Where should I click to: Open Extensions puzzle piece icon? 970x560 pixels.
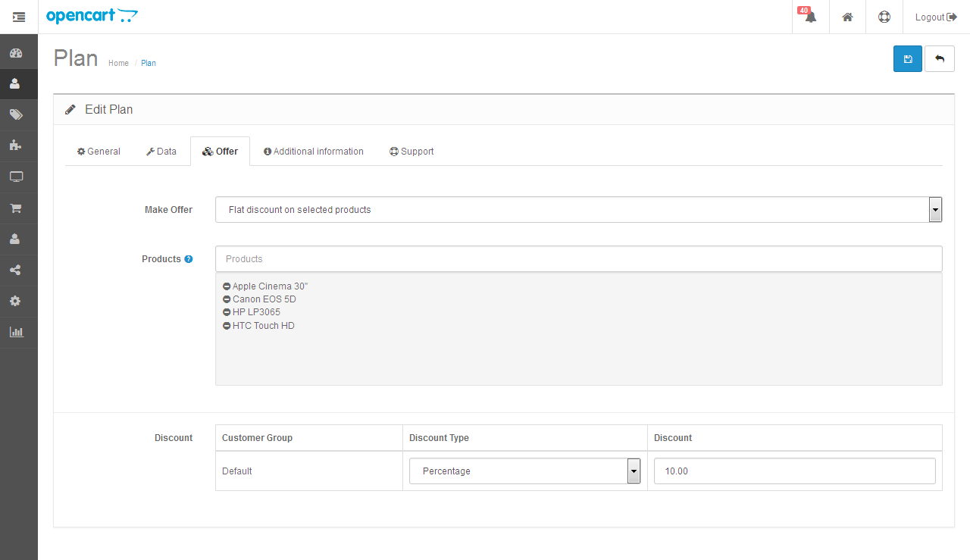[x=16, y=145]
